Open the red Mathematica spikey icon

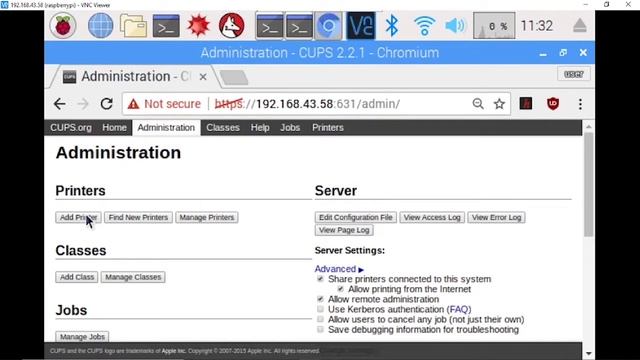198,25
